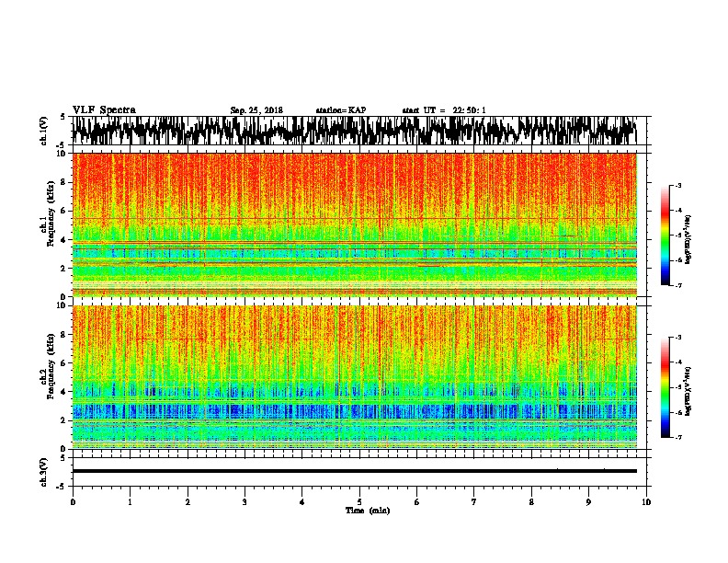Click the time axis tick label "7"
Image resolution: width=728 pixels, height=563 pixels.
(x=474, y=502)
